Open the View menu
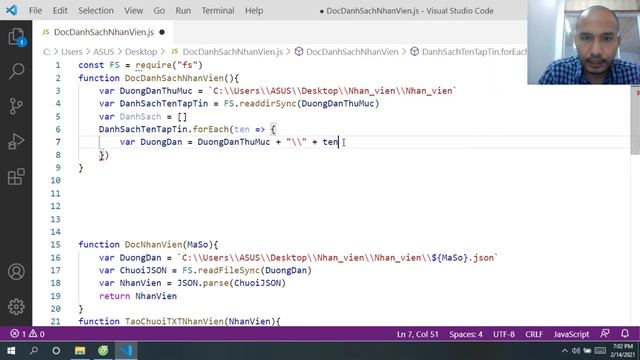This screenshot has width=640, height=360. [133, 11]
